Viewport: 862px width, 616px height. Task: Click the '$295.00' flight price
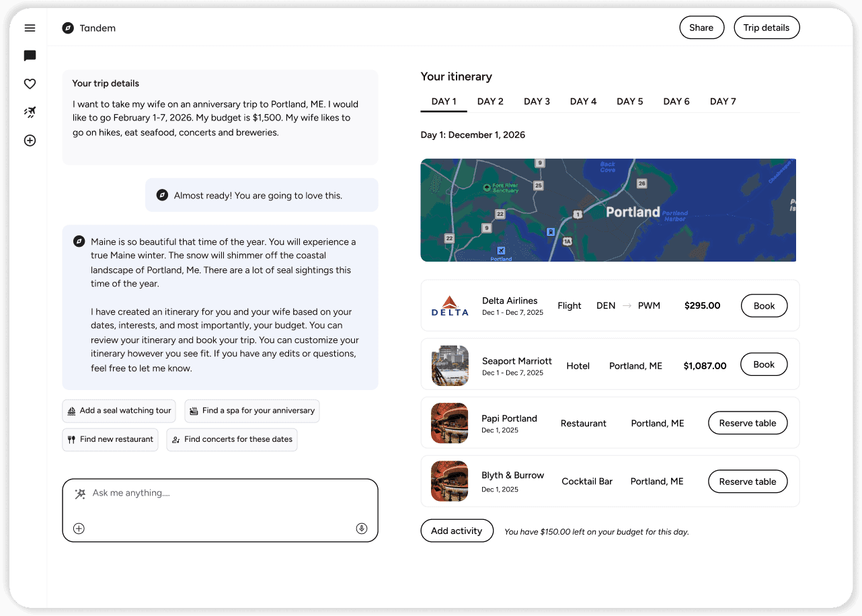tap(702, 306)
